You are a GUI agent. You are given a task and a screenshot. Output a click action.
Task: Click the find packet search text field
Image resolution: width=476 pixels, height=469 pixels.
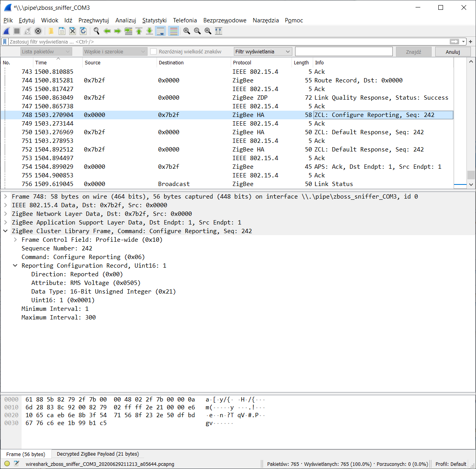344,51
